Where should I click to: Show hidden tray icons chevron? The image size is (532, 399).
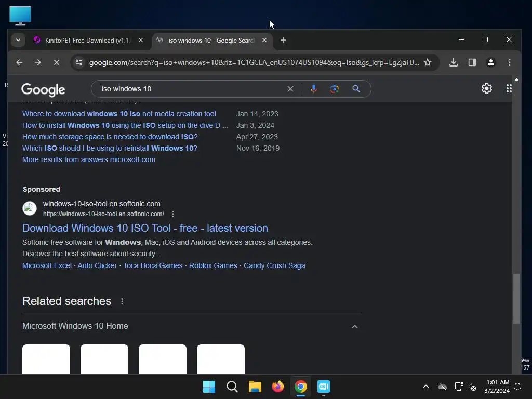426,387
